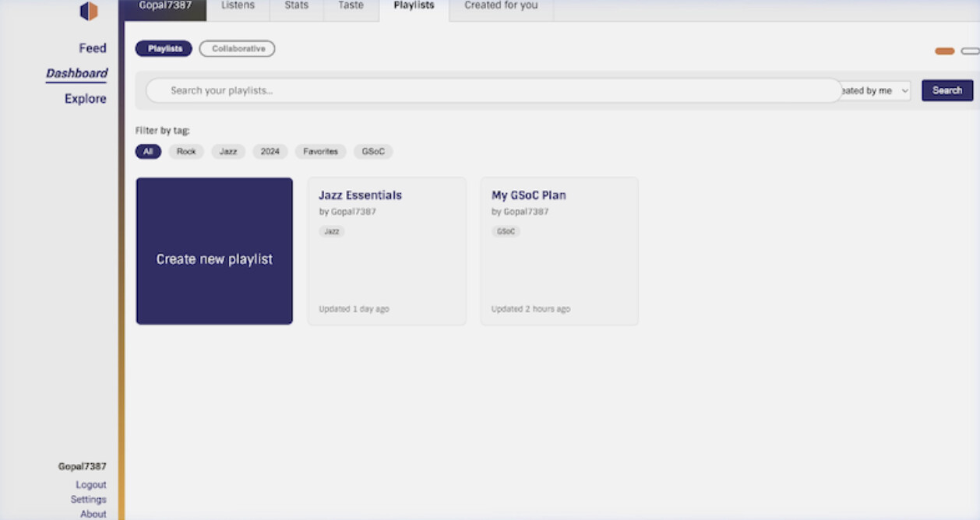Click the ListenBrainz hexagon logo
980x520 pixels.
(89, 11)
